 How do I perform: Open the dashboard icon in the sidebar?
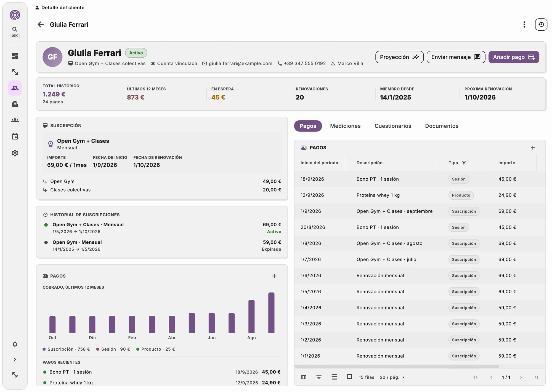pos(15,56)
